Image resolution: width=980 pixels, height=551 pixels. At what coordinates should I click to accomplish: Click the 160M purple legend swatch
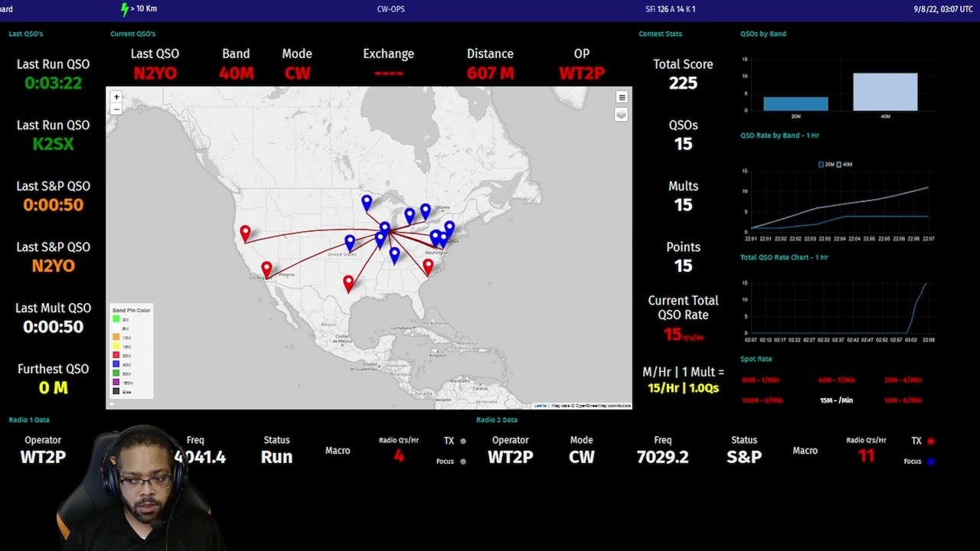116,382
